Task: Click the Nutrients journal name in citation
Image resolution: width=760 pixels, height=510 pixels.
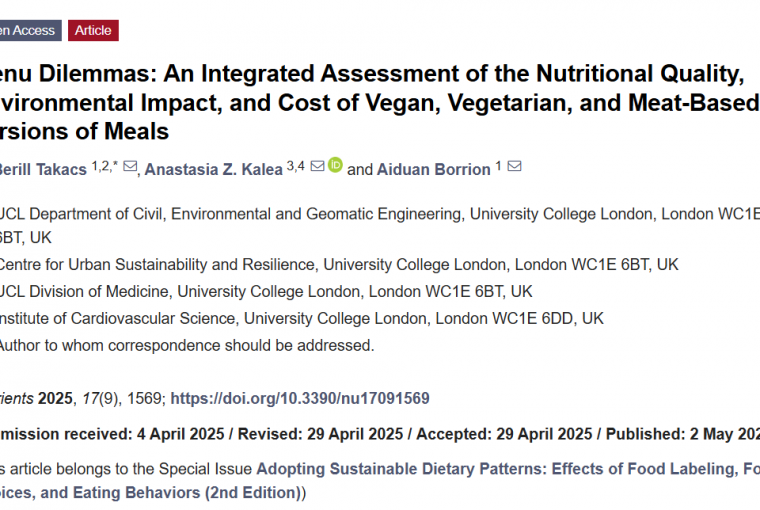Action: point(16,398)
